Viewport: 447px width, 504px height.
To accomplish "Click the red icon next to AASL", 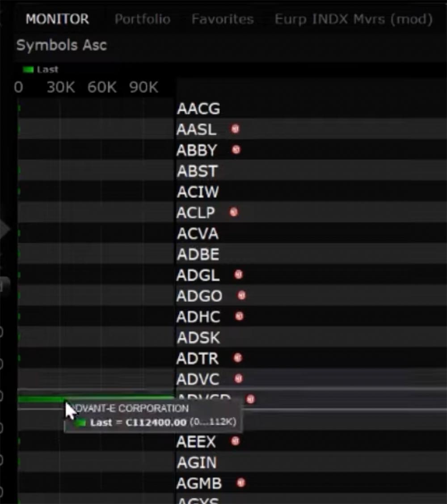I will [235, 129].
